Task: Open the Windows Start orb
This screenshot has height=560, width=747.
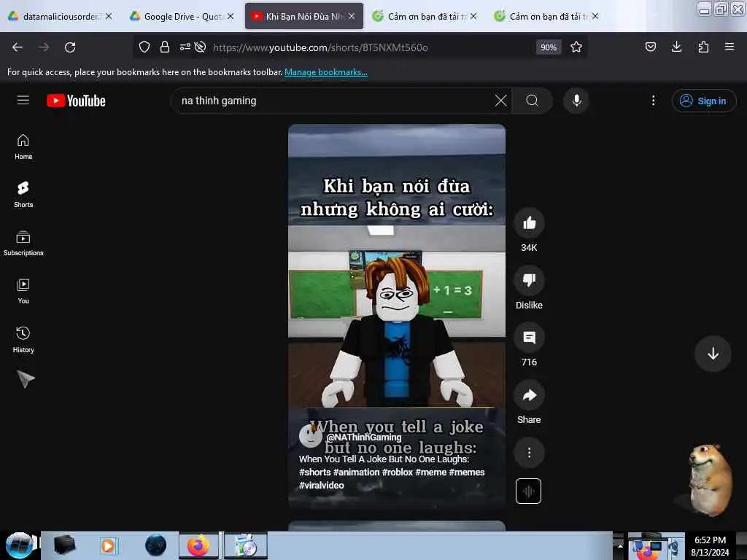Action: pos(19,545)
